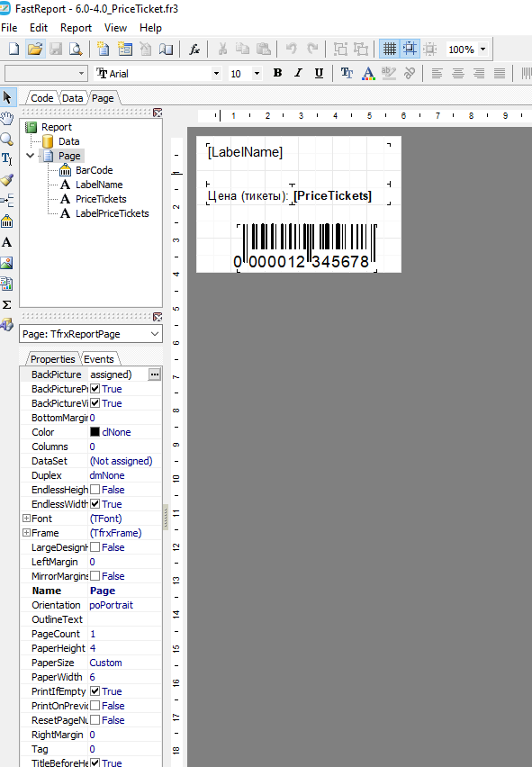Viewport: 532px width, 767px height.
Task: Open the style dropdown left of font
Action: [x=81, y=74]
